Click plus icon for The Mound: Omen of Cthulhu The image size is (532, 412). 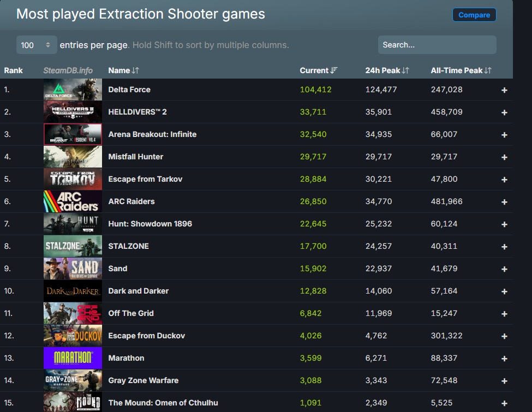504,403
